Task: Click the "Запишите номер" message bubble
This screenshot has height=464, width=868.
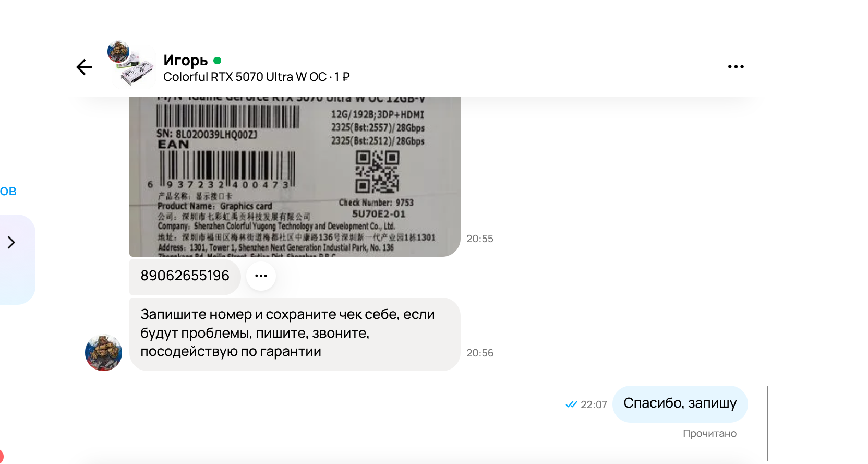Action: [295, 335]
